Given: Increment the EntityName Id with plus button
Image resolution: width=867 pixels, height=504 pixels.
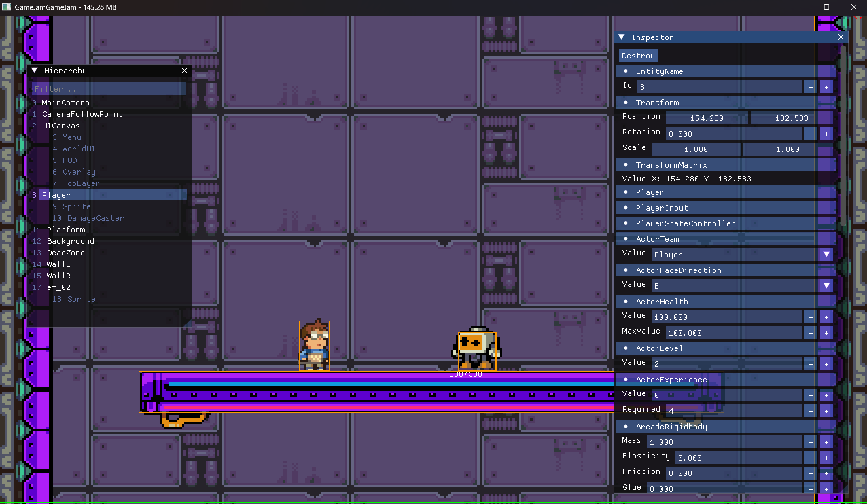Looking at the screenshot, I should pos(826,87).
